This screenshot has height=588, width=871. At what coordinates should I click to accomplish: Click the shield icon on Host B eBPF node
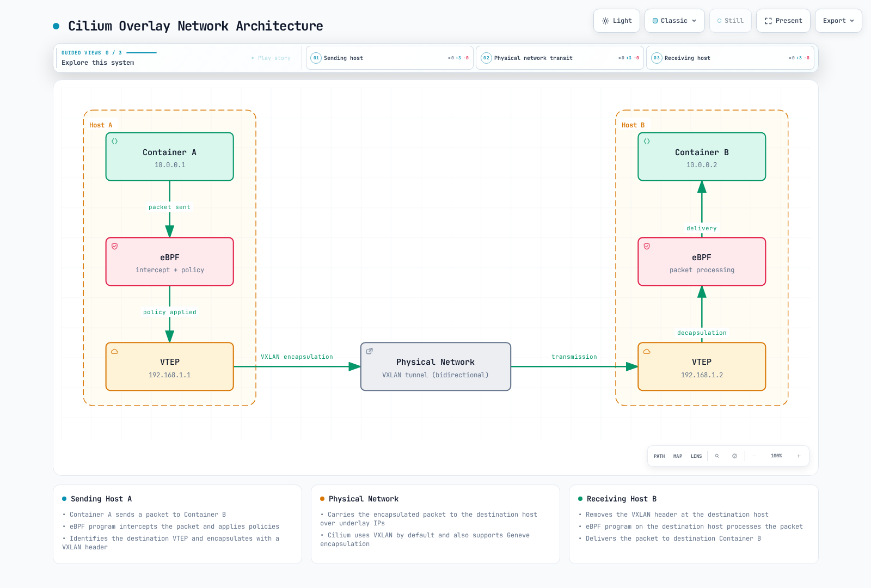click(x=647, y=246)
